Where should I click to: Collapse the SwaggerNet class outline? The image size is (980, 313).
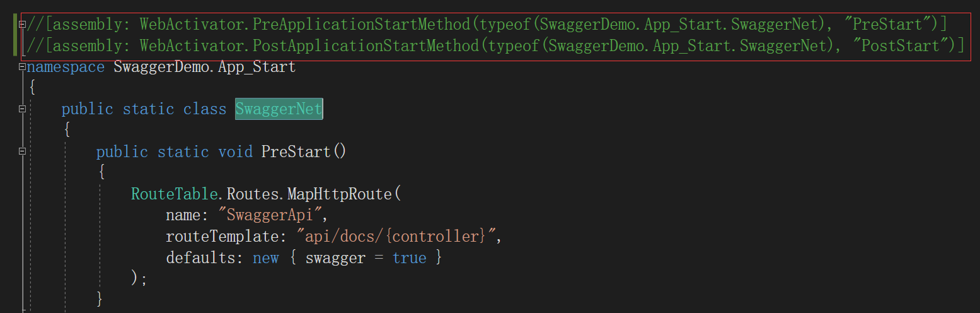(x=23, y=109)
